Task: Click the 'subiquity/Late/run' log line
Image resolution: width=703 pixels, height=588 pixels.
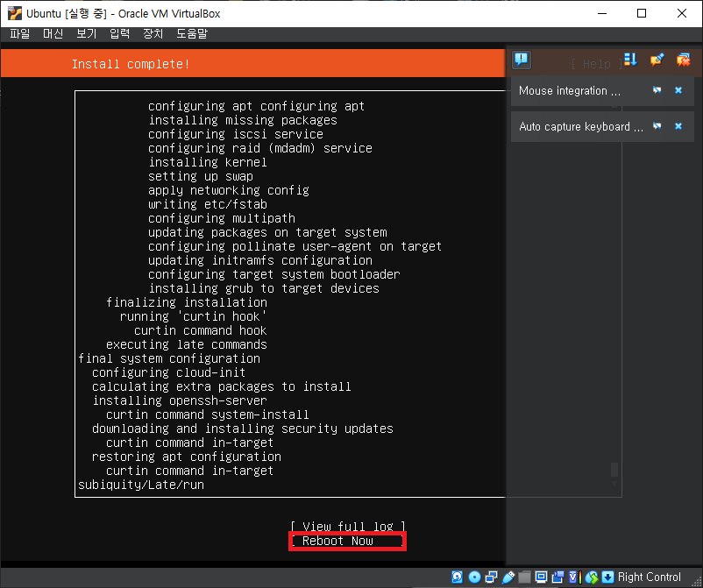Action: [141, 485]
